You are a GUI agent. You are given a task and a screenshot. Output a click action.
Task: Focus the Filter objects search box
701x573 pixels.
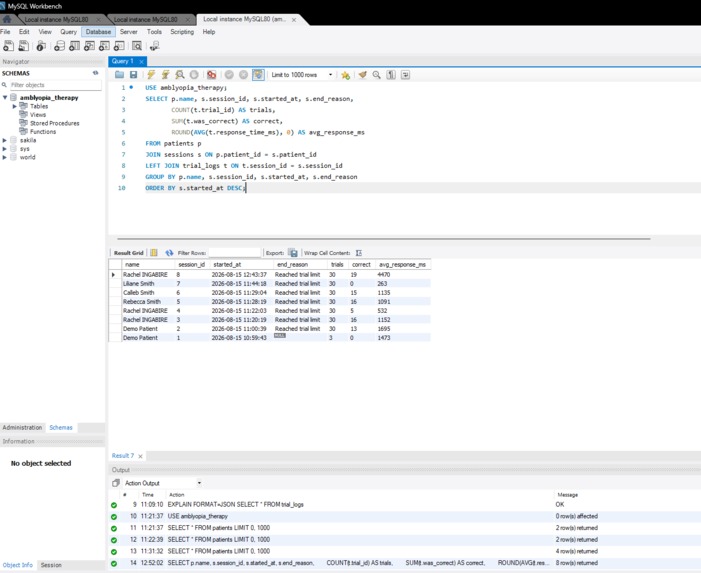tap(55, 85)
